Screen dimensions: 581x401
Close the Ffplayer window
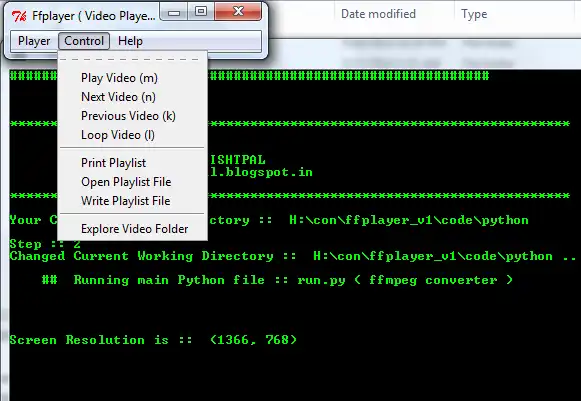238,11
